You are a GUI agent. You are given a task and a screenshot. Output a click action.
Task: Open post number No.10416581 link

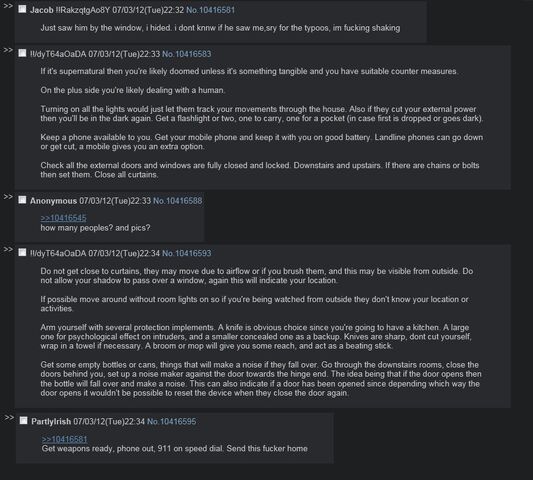(210, 10)
